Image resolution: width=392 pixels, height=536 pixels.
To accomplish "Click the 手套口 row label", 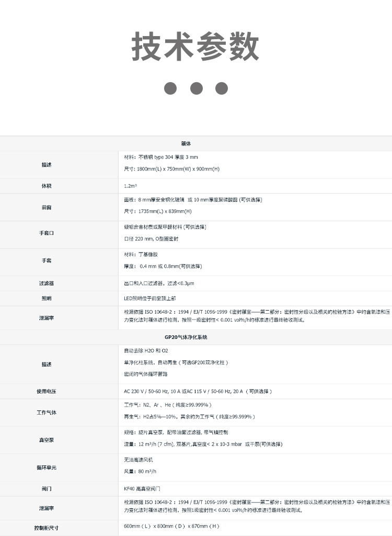I will pyautogui.click(x=47, y=233).
